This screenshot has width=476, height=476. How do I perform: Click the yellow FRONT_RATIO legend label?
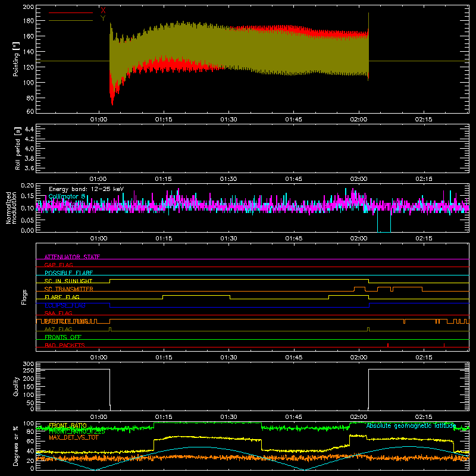point(68,425)
